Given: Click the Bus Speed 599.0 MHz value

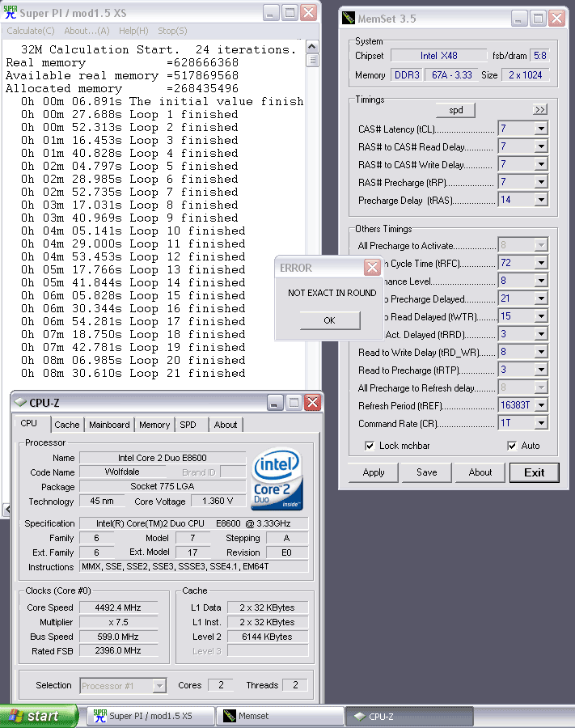Looking at the screenshot, I should click(118, 637).
